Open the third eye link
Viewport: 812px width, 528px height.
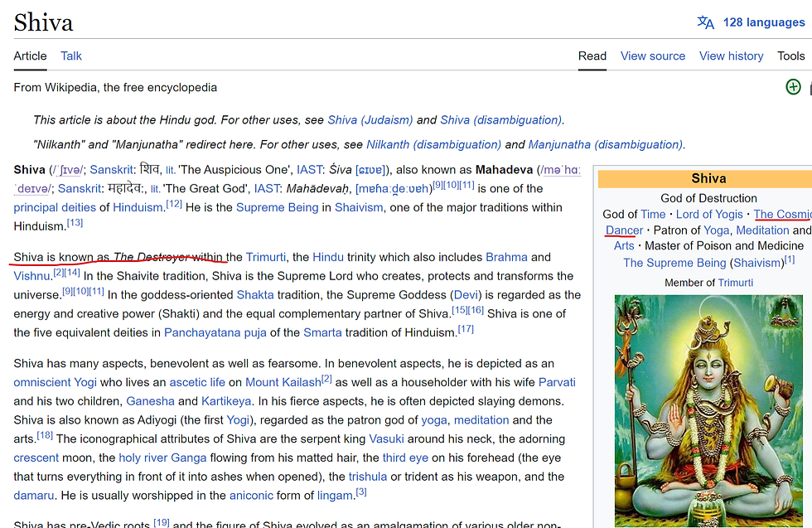pos(405,458)
